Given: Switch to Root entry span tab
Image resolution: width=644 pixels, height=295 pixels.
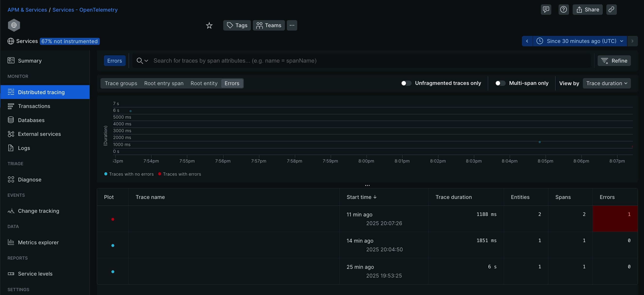Looking at the screenshot, I should (164, 83).
